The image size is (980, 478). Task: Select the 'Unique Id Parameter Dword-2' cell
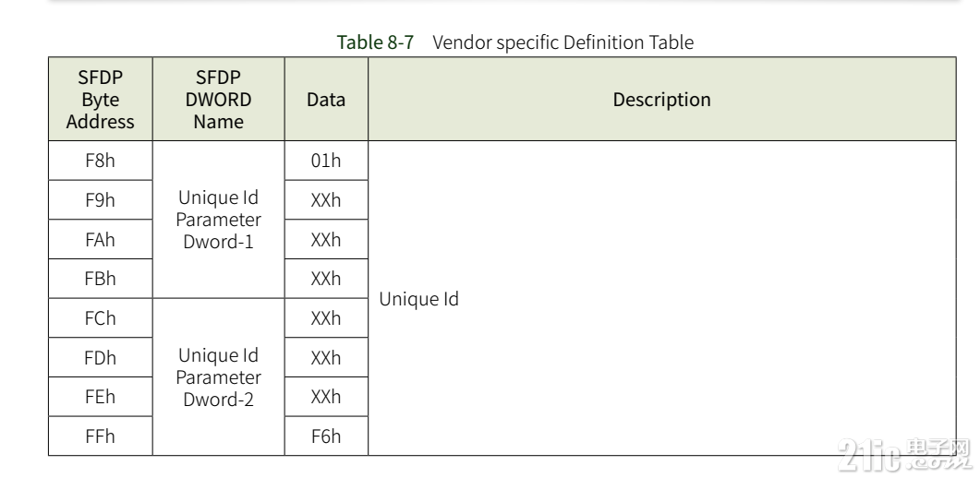coord(219,376)
